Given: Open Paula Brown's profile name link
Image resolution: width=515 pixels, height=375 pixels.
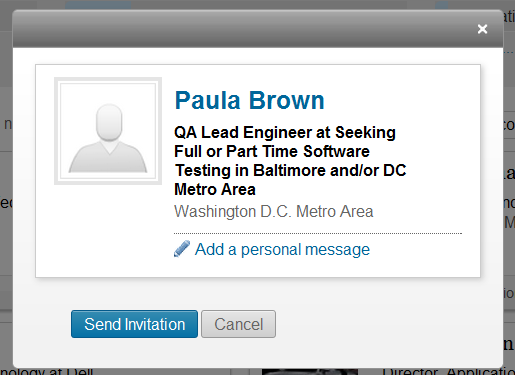Looking at the screenshot, I should (249, 100).
